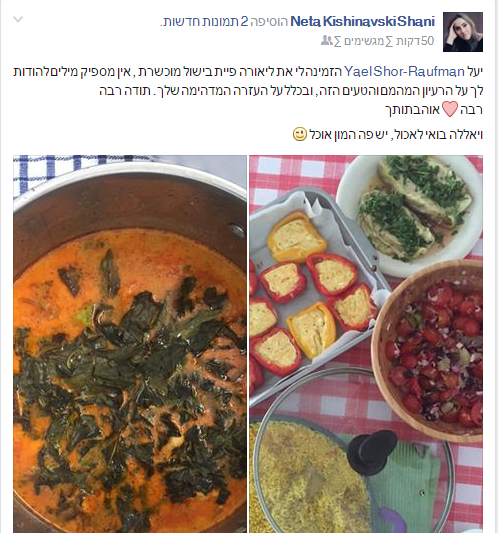
Task: Open the stuffed peppers table photo
Action: click(x=366, y=344)
